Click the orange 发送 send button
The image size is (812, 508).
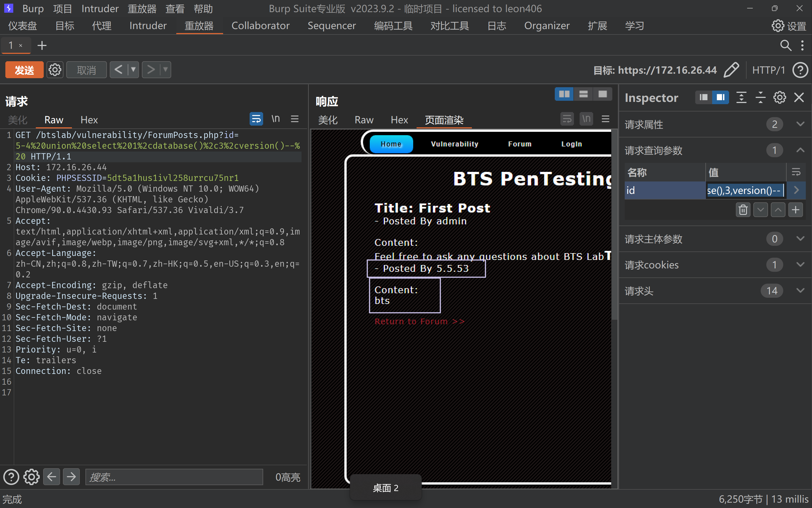pyautogui.click(x=24, y=70)
